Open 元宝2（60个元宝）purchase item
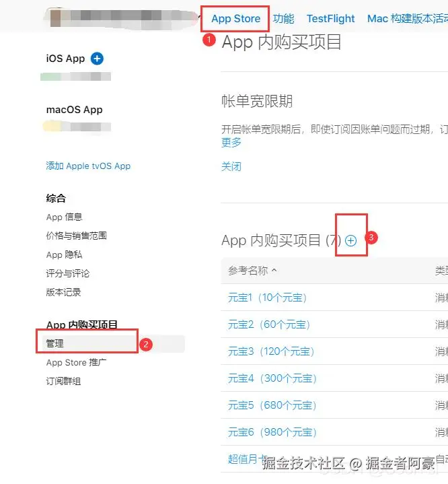448x484 pixels. click(x=269, y=324)
